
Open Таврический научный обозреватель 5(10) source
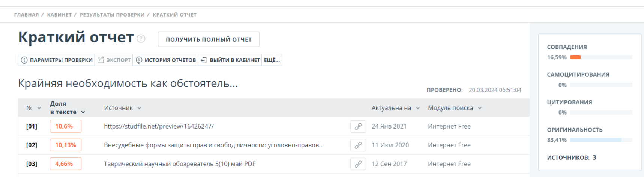click(x=180, y=164)
